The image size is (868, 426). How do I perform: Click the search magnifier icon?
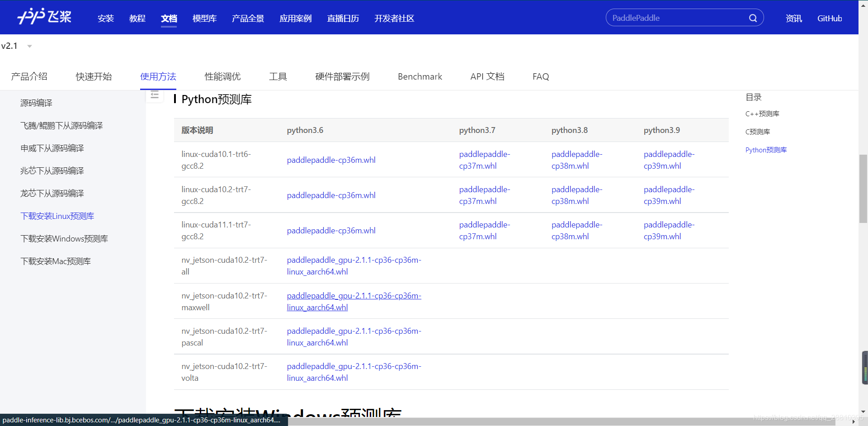[753, 18]
